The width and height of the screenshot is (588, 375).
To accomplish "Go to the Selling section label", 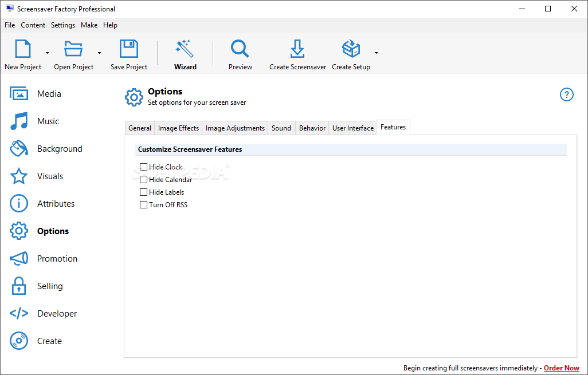I will (50, 286).
